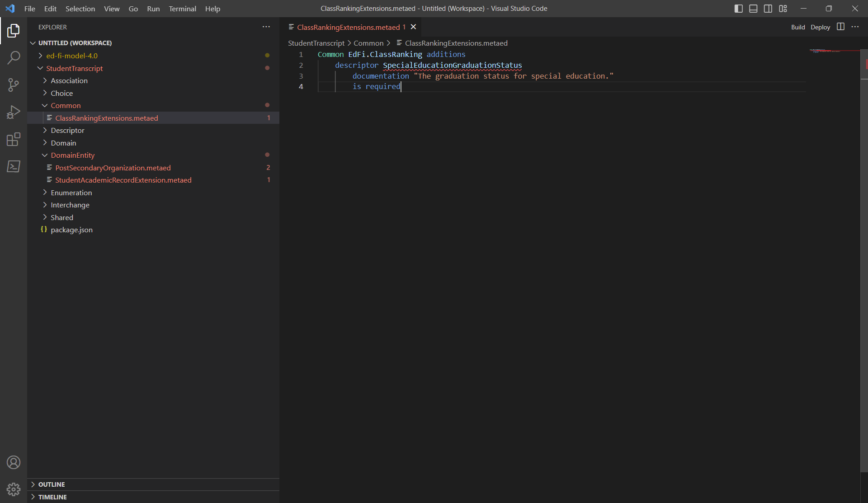Toggle primary side bar visibility
868x503 pixels.
[x=738, y=9]
